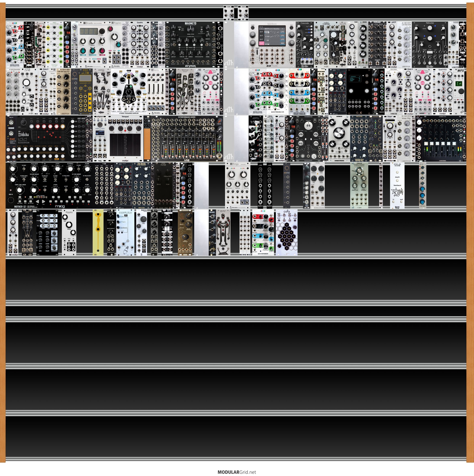The width and height of the screenshot is (474, 476).
Task: Open the Kinks module
Action: click(53, 92)
